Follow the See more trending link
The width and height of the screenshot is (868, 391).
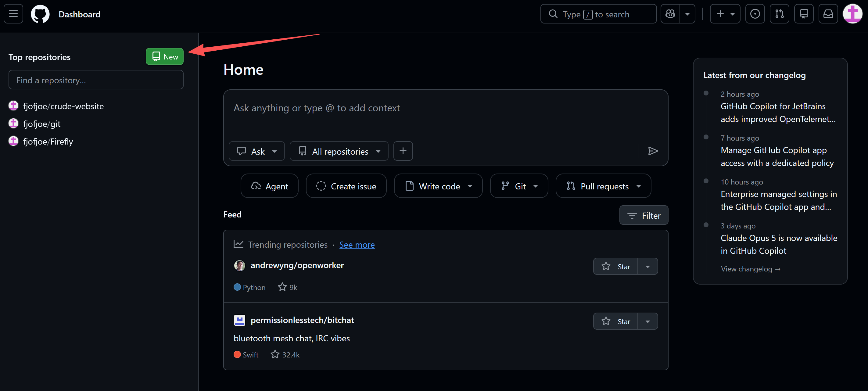point(357,245)
